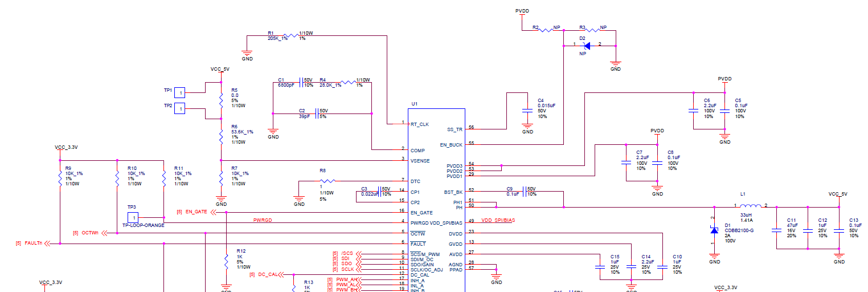The image size is (868, 292).
Task: Select the DTC pin label
Action: 415,181
